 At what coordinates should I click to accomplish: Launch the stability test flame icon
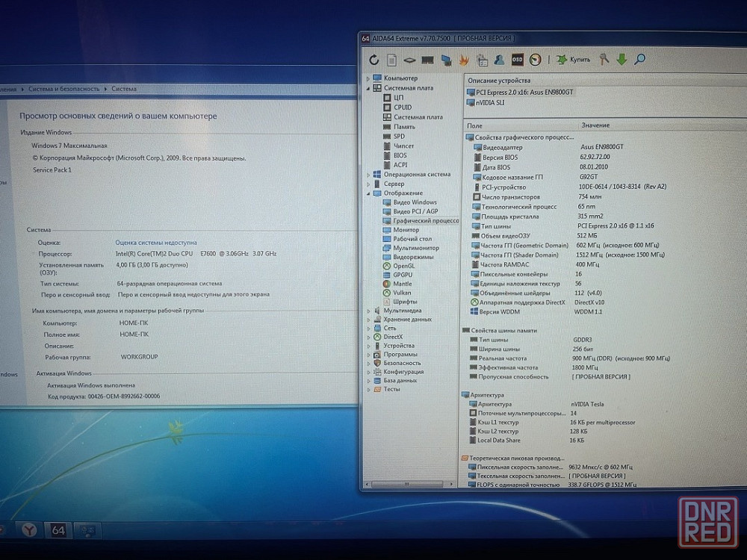[x=464, y=60]
